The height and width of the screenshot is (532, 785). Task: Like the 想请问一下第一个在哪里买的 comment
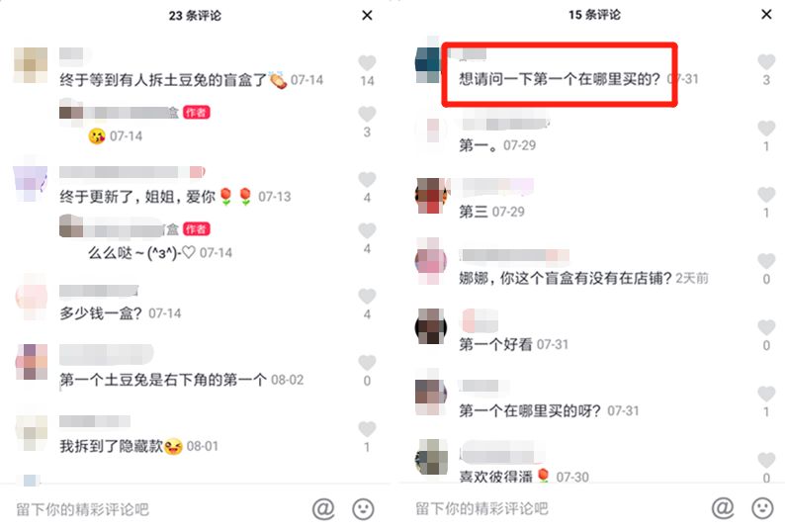pos(766,61)
